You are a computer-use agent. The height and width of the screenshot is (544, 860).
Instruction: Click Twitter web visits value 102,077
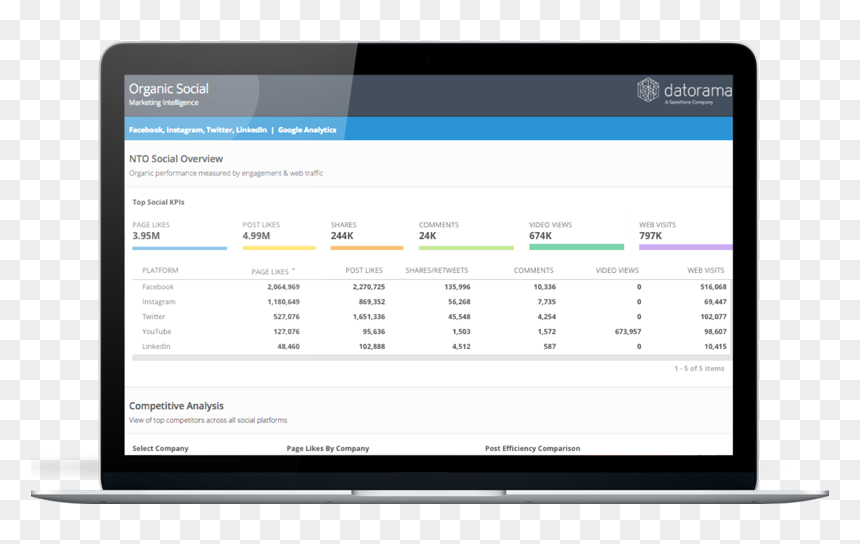tap(713, 316)
